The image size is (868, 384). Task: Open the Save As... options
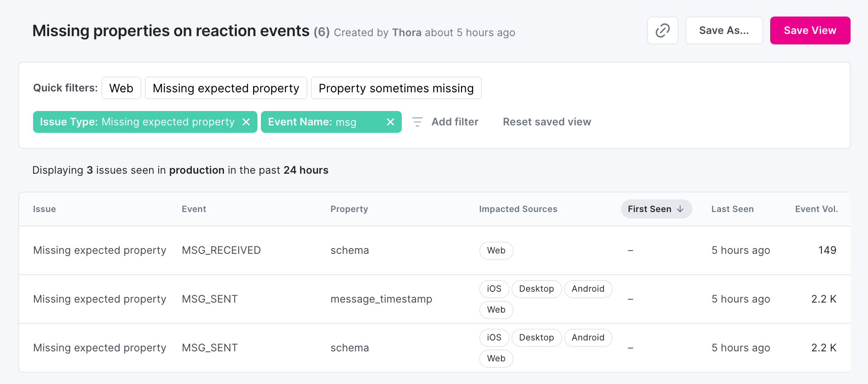pyautogui.click(x=724, y=30)
